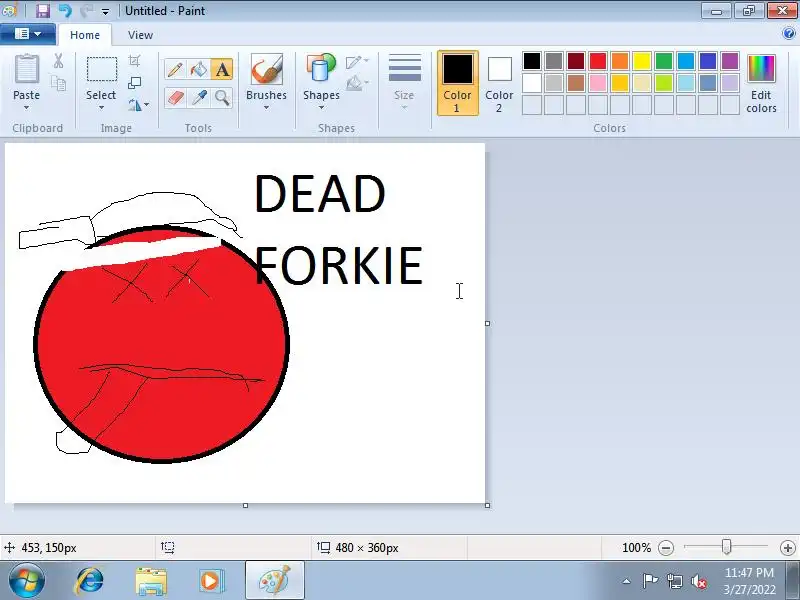Click the Resize and skew icon

click(x=134, y=83)
